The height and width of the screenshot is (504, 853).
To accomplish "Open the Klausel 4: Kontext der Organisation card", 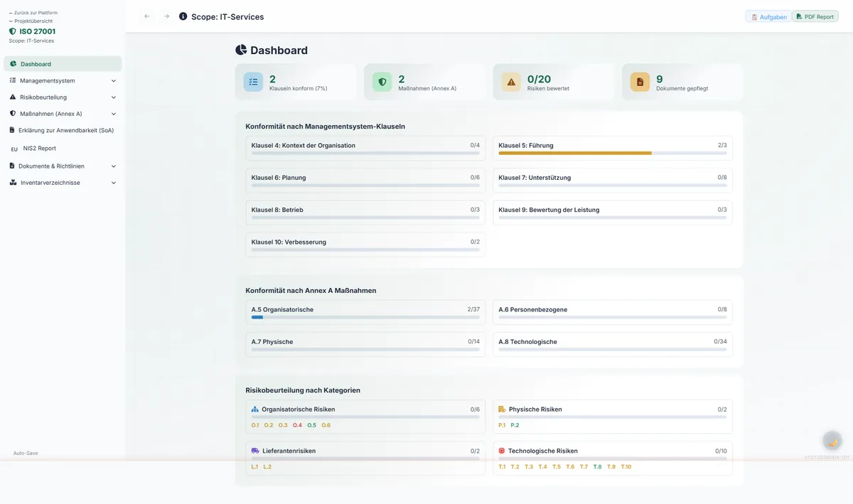I will pyautogui.click(x=365, y=149).
